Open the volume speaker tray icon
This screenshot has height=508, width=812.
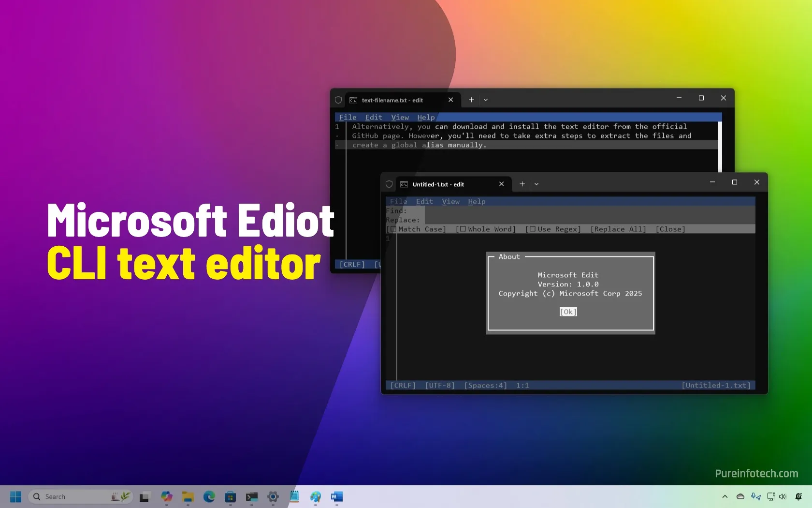(783, 497)
